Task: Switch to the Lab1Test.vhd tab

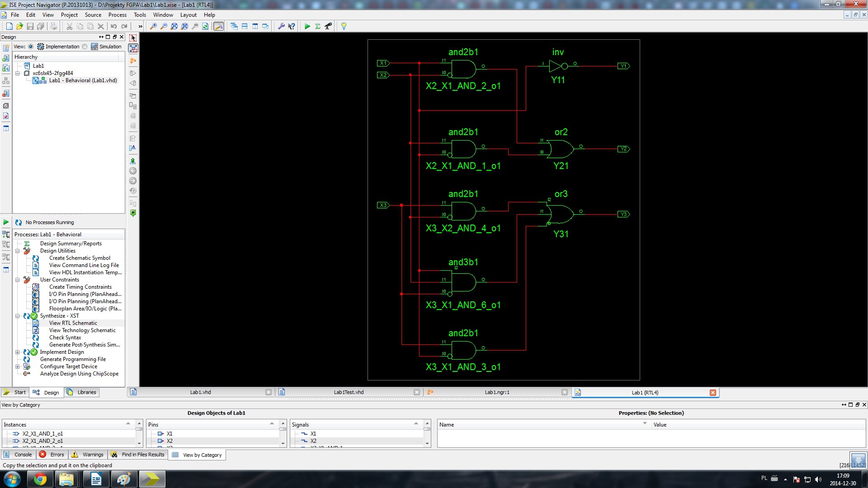Action: [x=348, y=392]
